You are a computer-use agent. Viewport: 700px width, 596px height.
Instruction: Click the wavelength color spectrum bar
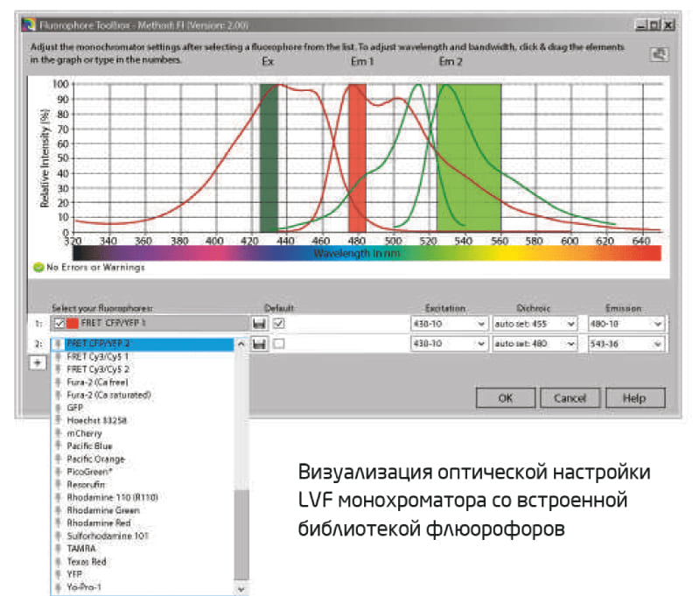367,253
